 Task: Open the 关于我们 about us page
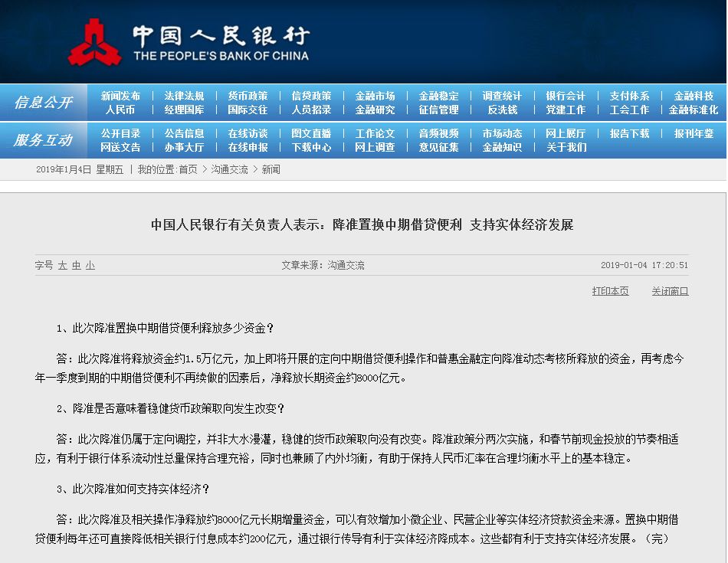pyautogui.click(x=566, y=147)
